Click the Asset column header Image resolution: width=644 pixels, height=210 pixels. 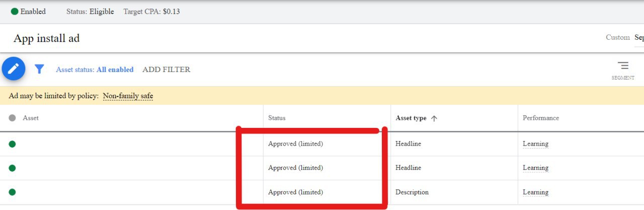[x=31, y=118]
